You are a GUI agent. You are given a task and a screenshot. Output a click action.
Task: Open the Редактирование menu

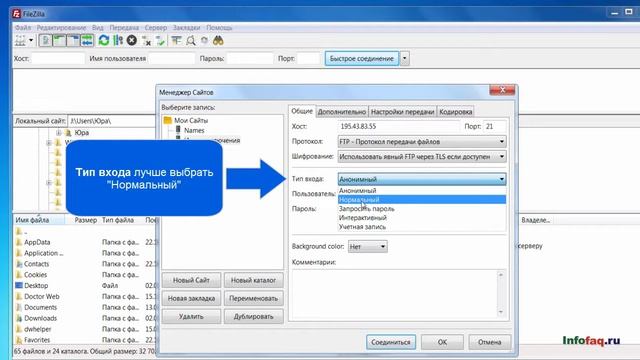(x=61, y=28)
